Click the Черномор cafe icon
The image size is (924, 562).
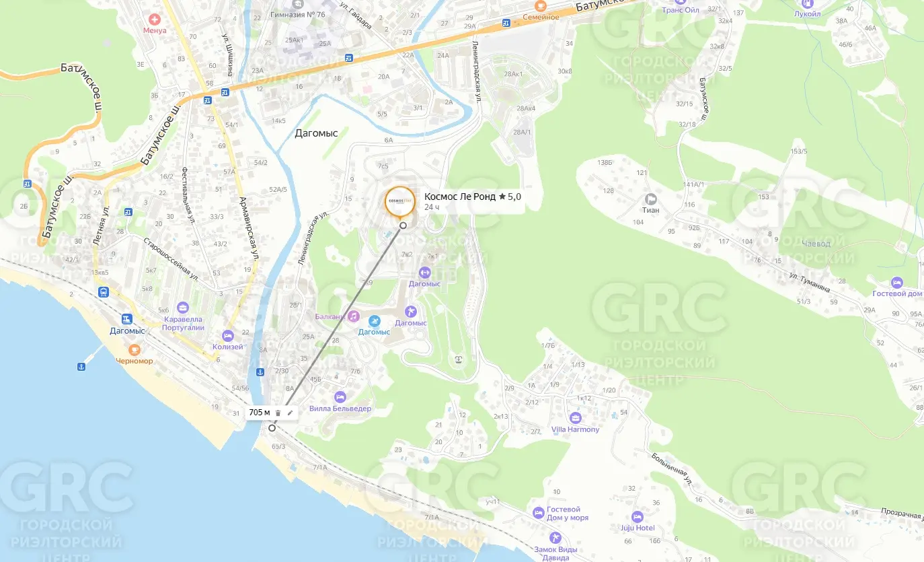pyautogui.click(x=134, y=349)
